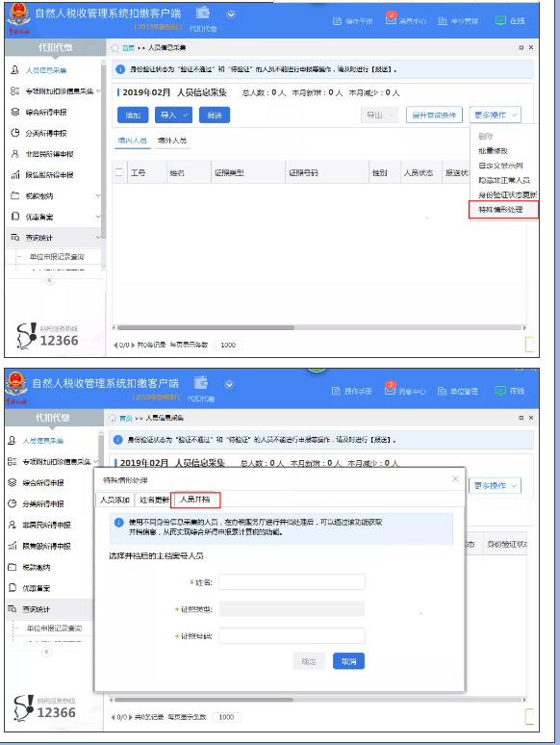This screenshot has height=745, width=560.
Task: Expand the 导入 button dropdown arrow
Action: (x=186, y=115)
